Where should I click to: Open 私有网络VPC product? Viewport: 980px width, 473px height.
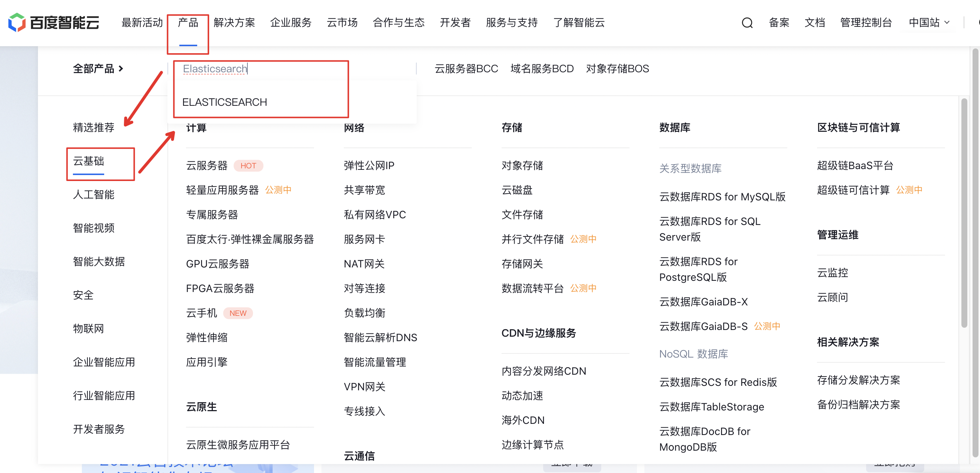(375, 215)
